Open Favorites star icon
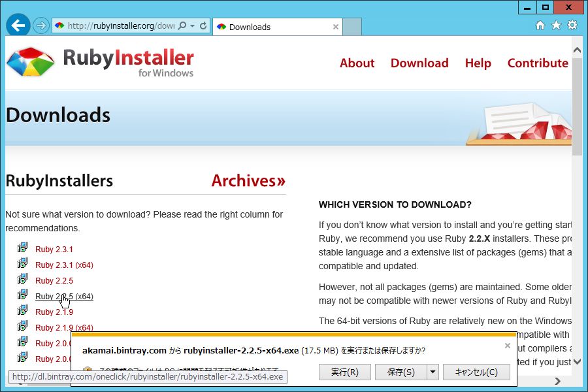This screenshot has width=588, height=392. tap(556, 25)
